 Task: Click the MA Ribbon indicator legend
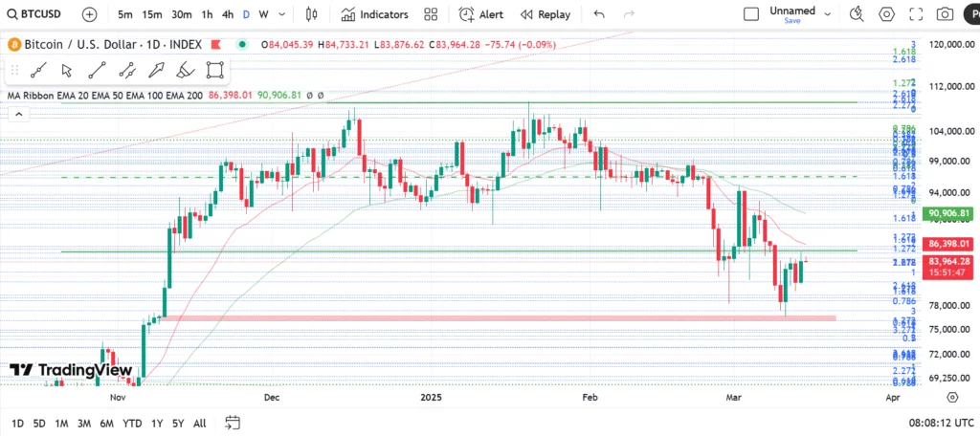105,96
